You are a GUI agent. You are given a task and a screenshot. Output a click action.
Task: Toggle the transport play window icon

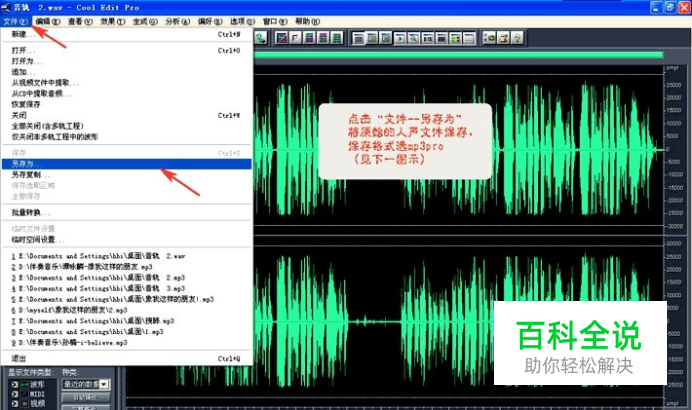coord(400,38)
